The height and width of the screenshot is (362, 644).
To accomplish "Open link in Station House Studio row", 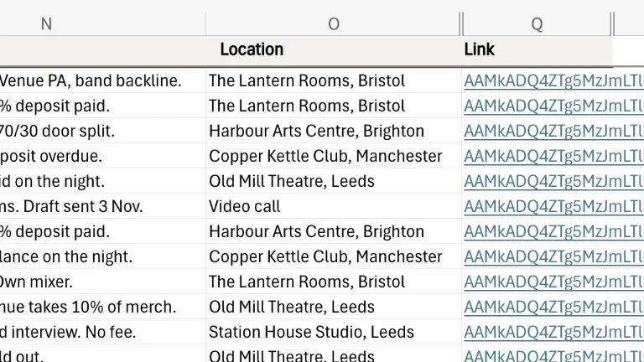I will (x=553, y=332).
